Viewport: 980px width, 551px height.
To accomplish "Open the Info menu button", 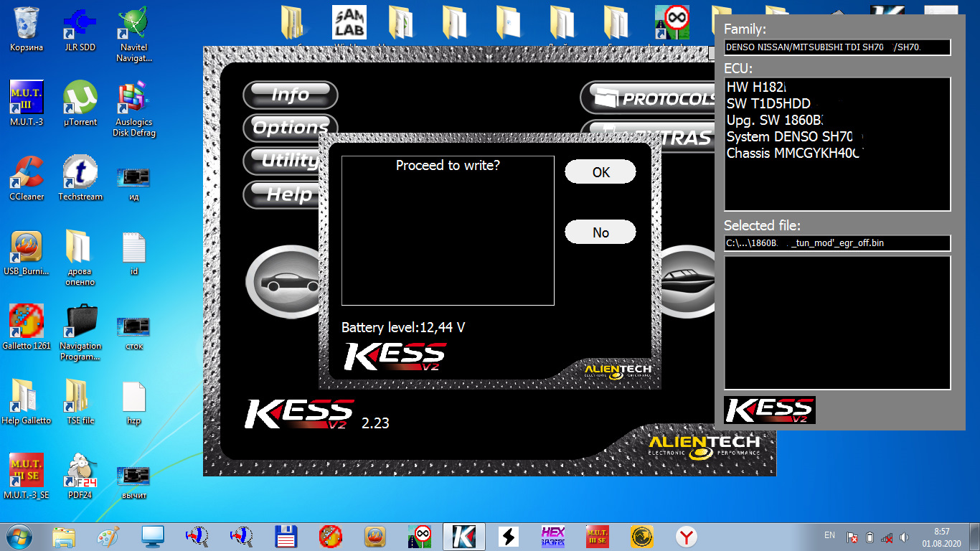I will click(x=291, y=95).
